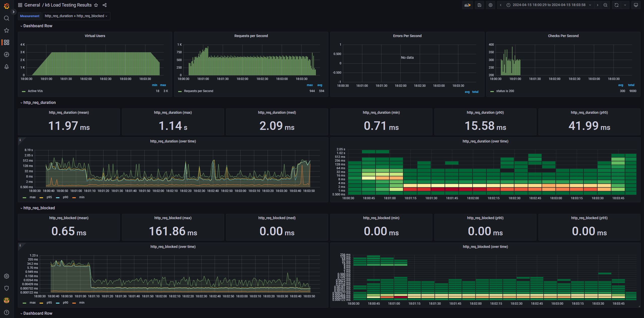Open refresh interval dropdown arrow
The image size is (644, 318).
click(625, 5)
